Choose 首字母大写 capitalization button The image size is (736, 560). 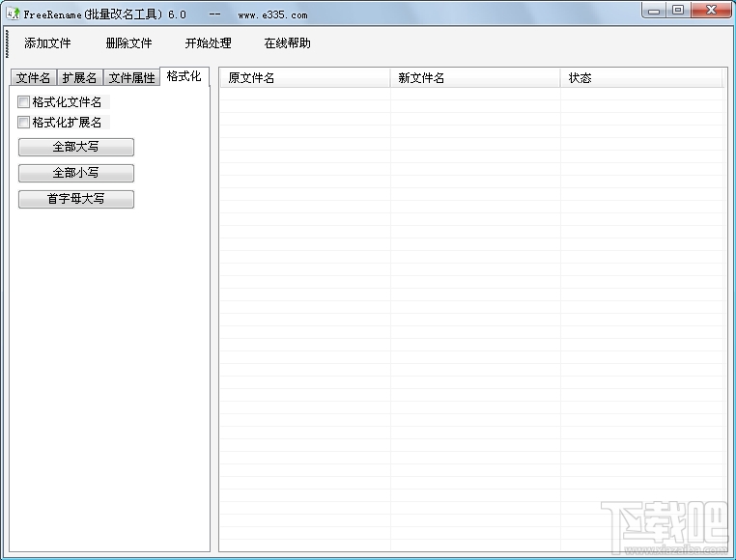76,199
